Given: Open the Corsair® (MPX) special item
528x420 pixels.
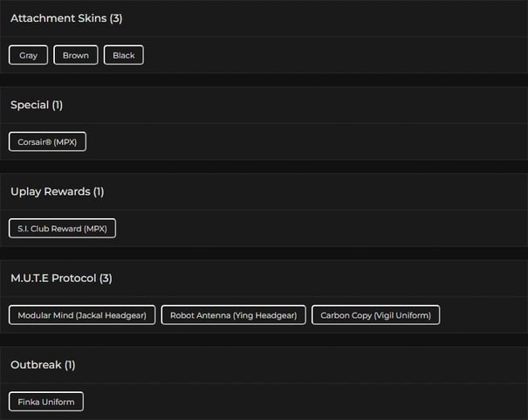Looking at the screenshot, I should pyautogui.click(x=48, y=141).
